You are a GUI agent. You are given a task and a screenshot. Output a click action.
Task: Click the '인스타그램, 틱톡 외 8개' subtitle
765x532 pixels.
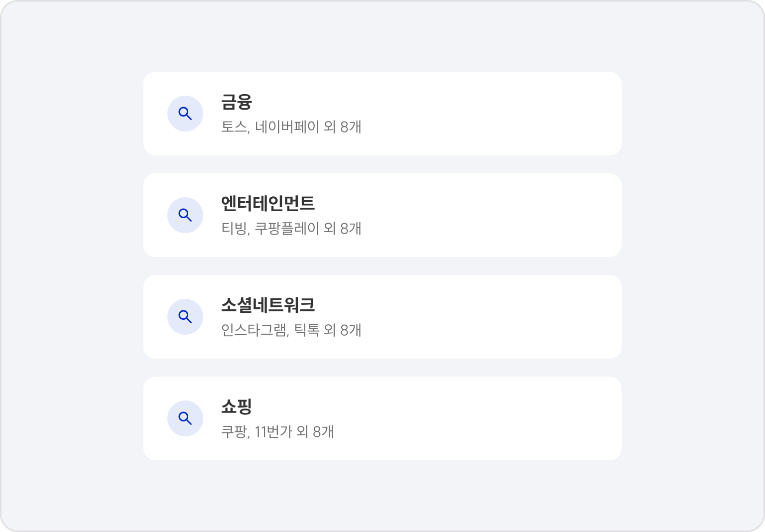291,330
